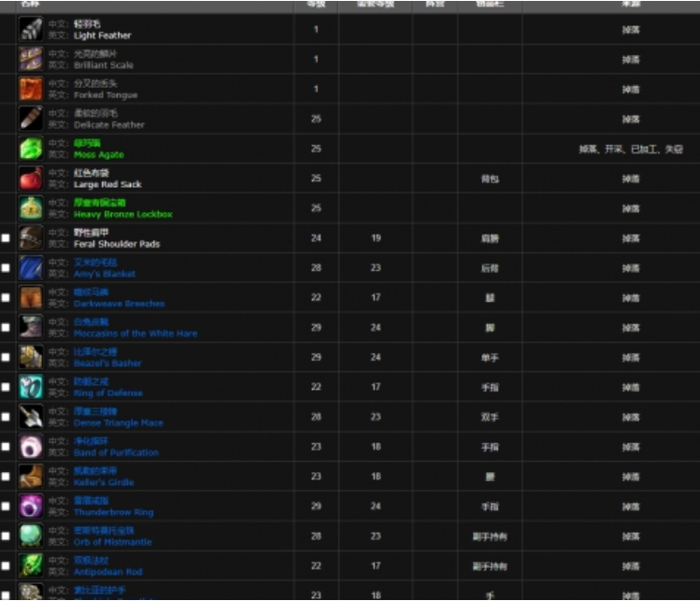
Task: Open the Large Red Sack icon
Action: tap(31, 179)
